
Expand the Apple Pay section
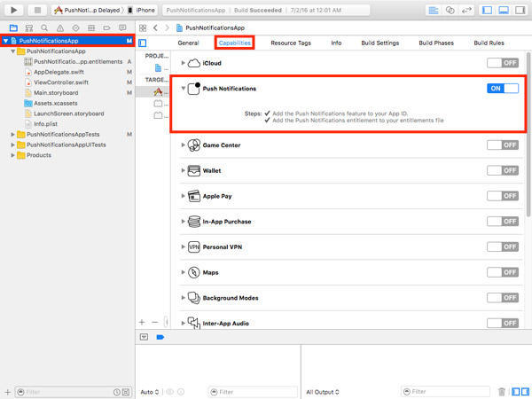(x=183, y=196)
